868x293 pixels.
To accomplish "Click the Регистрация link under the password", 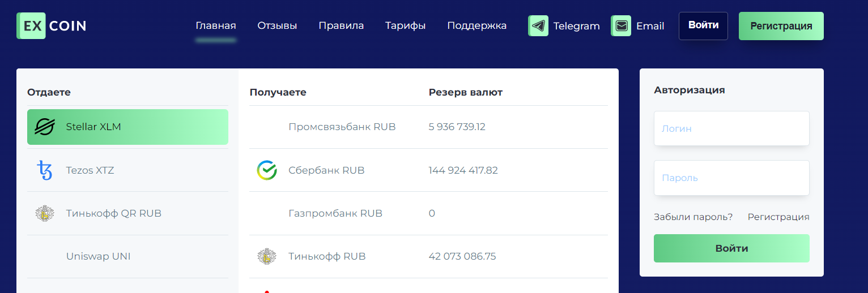I will [778, 217].
